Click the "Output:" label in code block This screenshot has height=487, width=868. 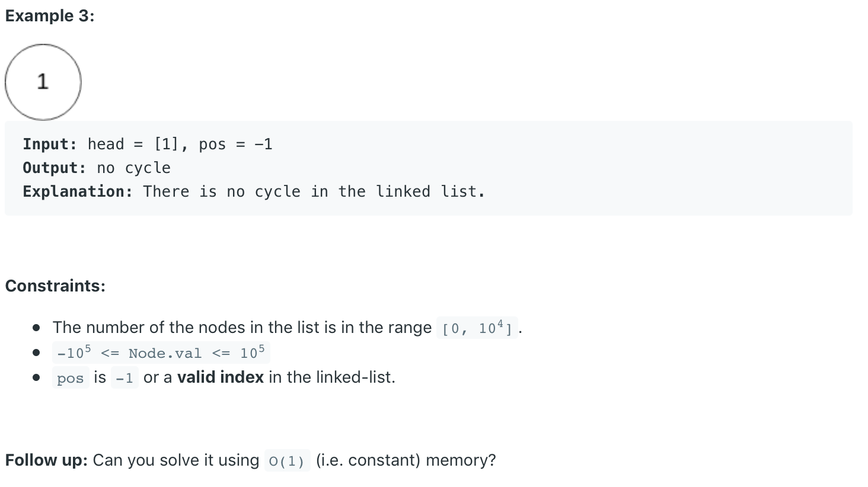[x=54, y=168]
